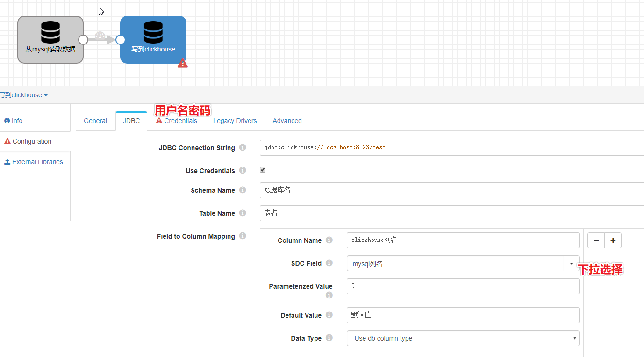Switch to the JDBC tab
644x363 pixels.
coord(131,121)
